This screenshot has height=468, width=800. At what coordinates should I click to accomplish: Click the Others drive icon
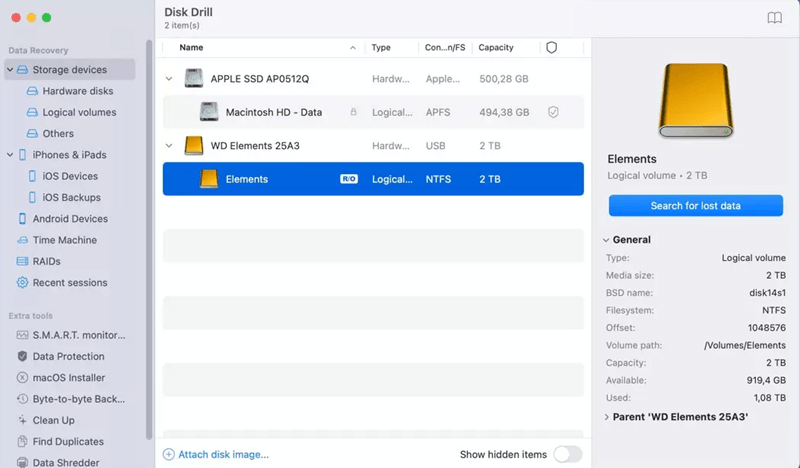pos(32,134)
